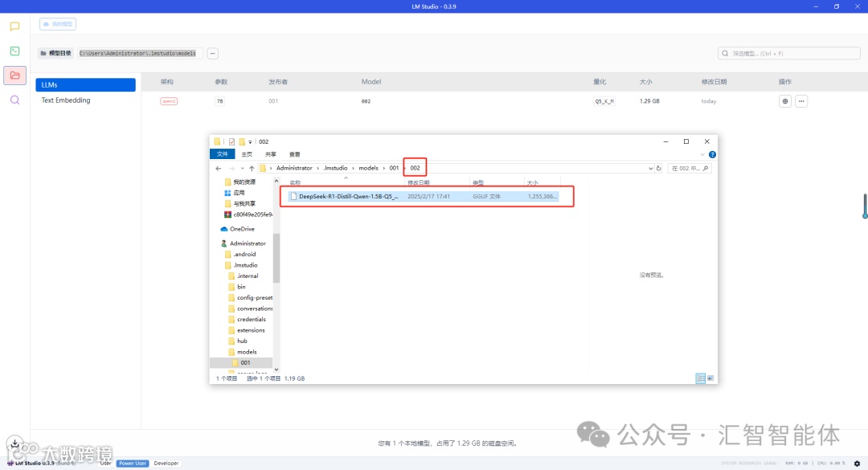Switch Explorer to details view icon
Viewport: 868px width, 470px height.
[700, 378]
